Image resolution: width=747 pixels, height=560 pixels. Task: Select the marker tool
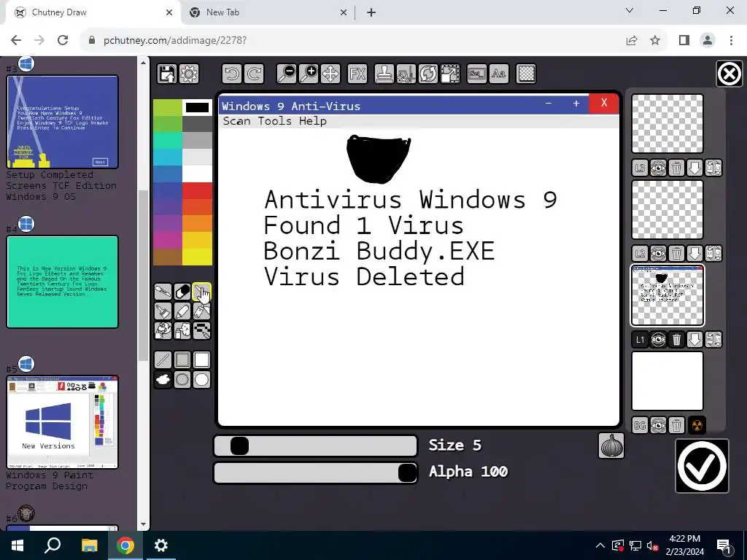pos(182,311)
